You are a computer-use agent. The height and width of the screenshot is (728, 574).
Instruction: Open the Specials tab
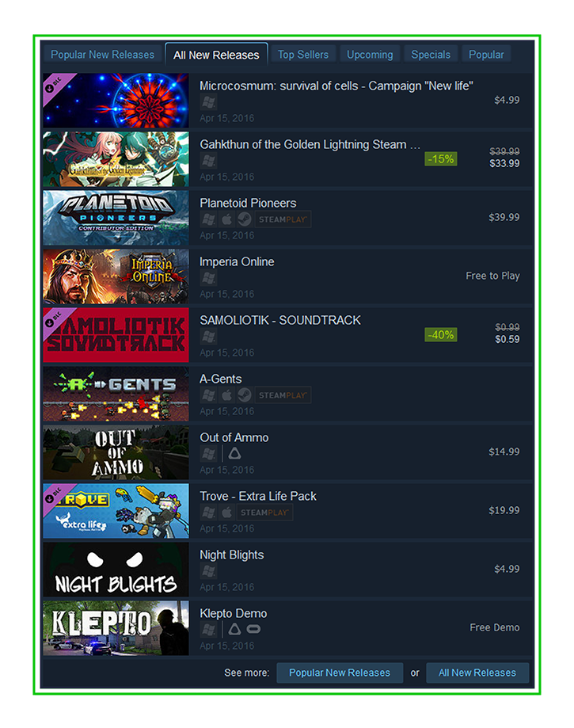(431, 55)
